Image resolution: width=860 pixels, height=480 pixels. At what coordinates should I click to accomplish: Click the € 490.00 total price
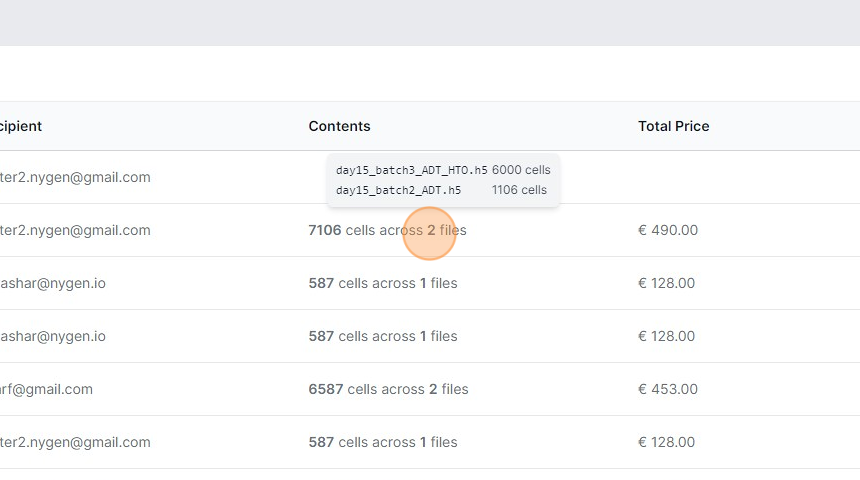tap(668, 230)
